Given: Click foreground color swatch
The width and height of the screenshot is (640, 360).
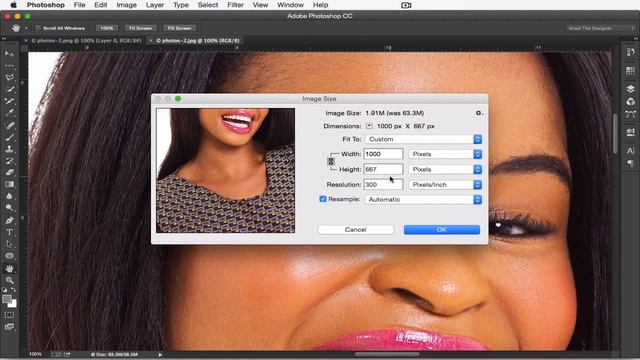Looking at the screenshot, I should click(7, 299).
